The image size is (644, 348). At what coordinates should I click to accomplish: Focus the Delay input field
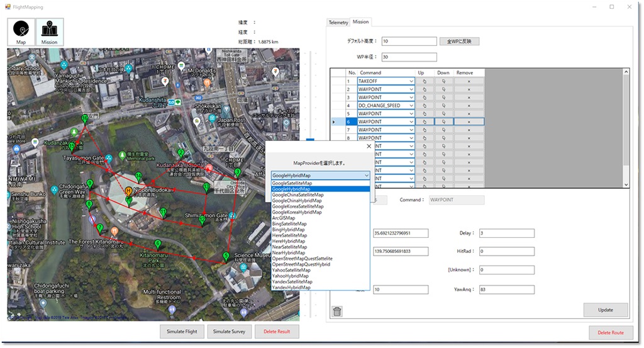click(x=507, y=233)
